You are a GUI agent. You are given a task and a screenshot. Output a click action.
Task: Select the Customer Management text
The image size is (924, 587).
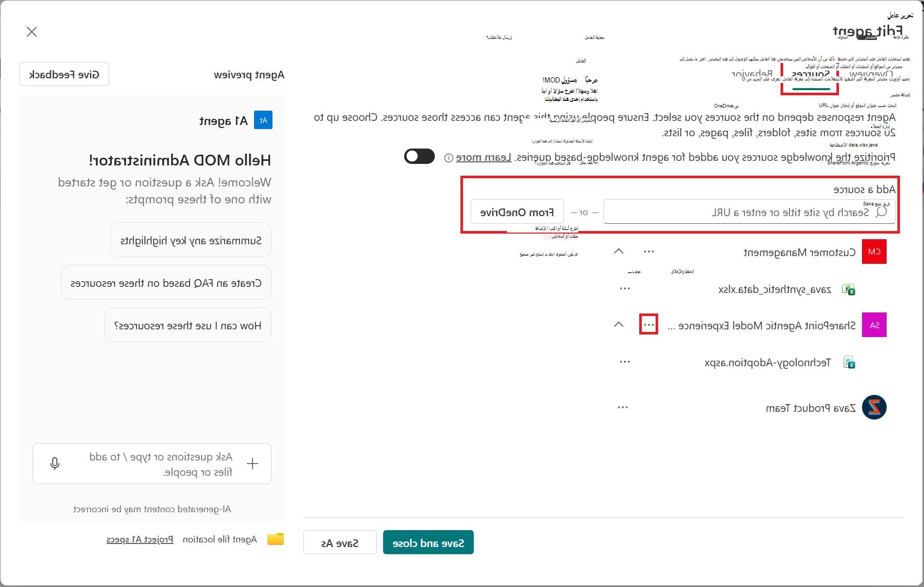[x=800, y=252]
